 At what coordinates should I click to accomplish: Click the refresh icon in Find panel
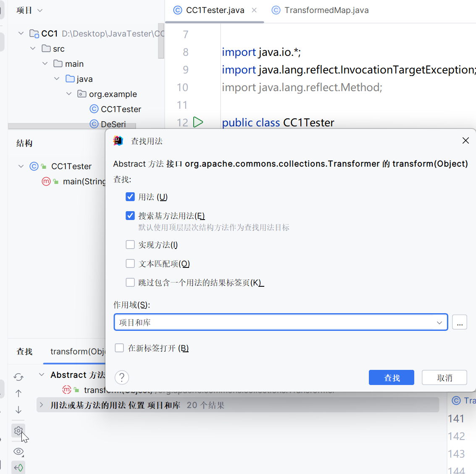click(x=18, y=377)
